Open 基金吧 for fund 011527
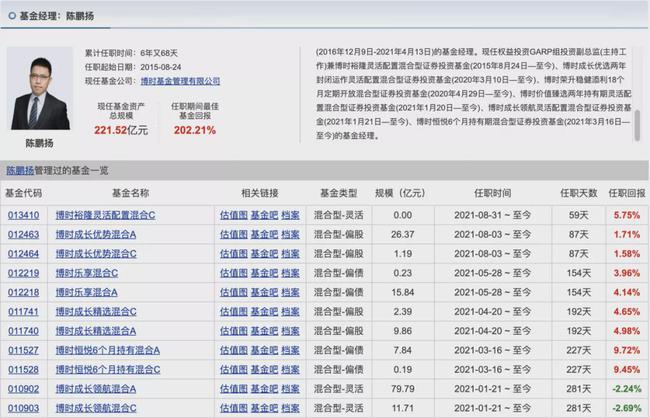Image resolution: width=650 pixels, height=418 pixels. coord(264,350)
